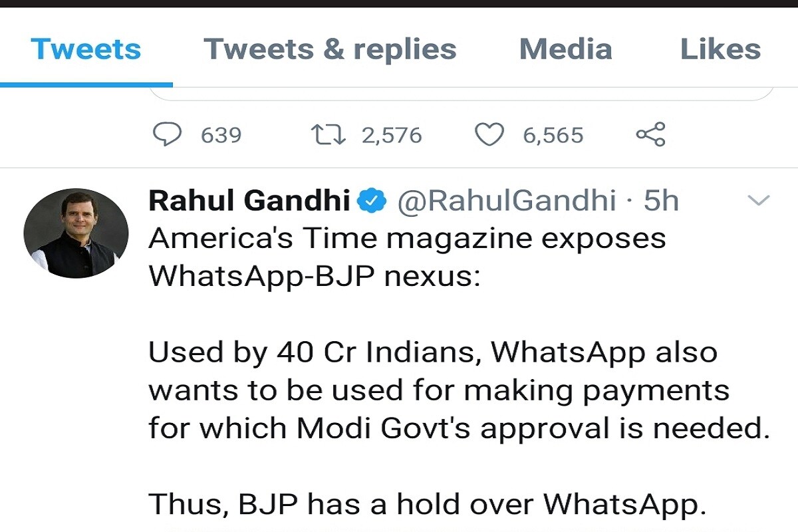Click the blue verified badge beside Rahul Gandhi
Viewport: 798px width, 532px height.
click(x=372, y=200)
